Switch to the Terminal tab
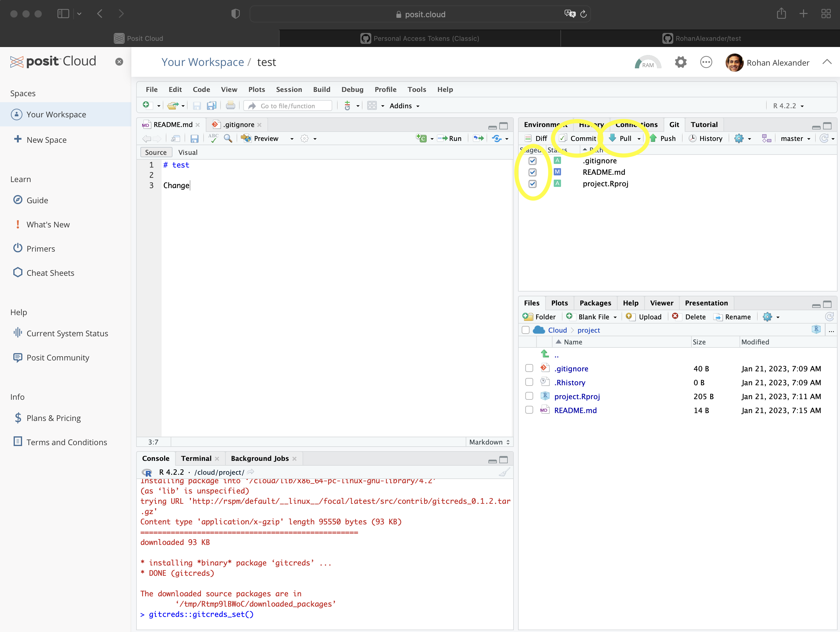 (196, 458)
